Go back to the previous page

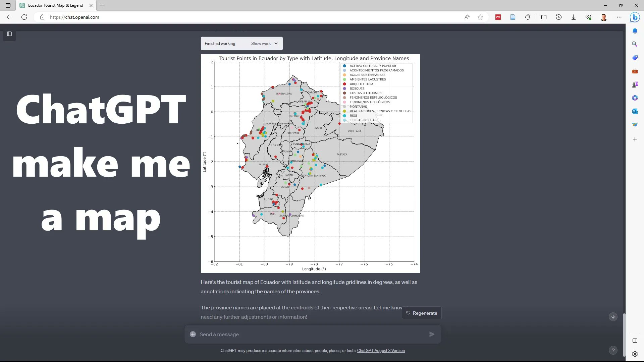9,17
